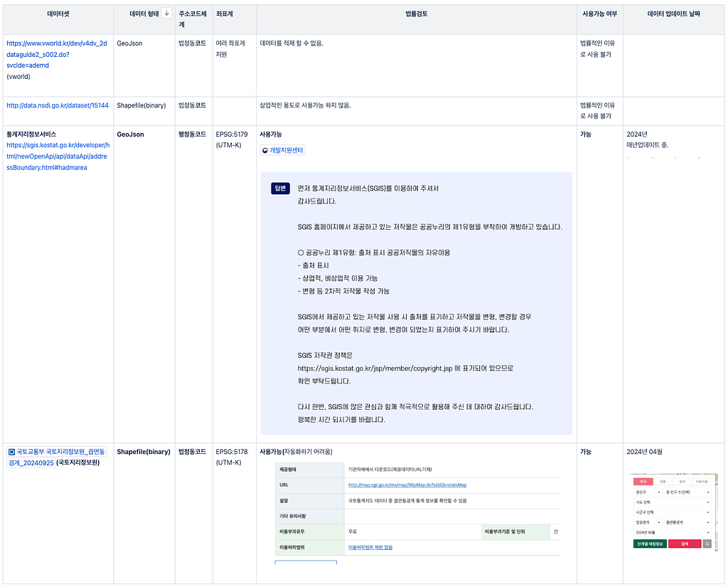The width and height of the screenshot is (728, 587).
Task: Select the red 인구 tab in thumbnail
Action: coord(643,482)
